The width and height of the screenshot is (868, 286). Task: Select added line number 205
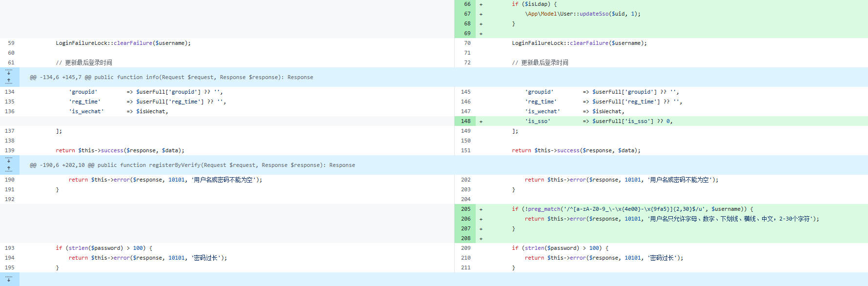466,209
